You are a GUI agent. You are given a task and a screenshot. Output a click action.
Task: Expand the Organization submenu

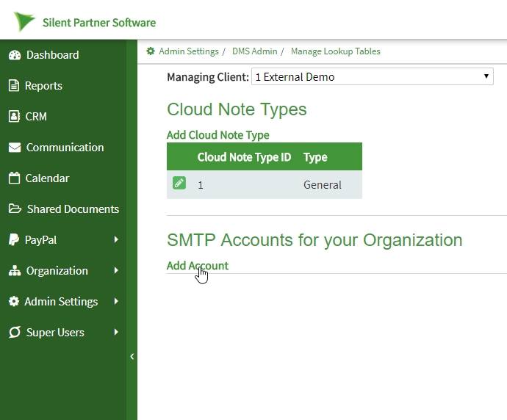pyautogui.click(x=116, y=271)
